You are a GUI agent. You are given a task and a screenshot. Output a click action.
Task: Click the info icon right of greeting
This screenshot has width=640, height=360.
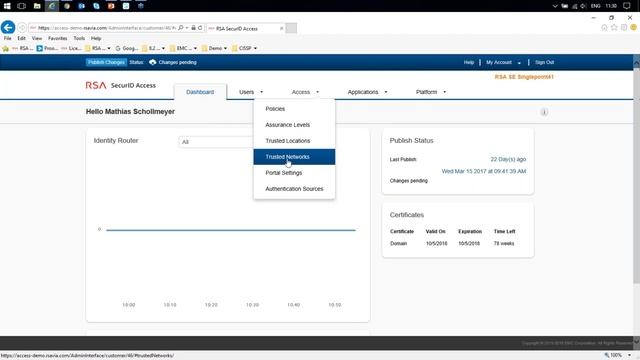[x=544, y=112]
